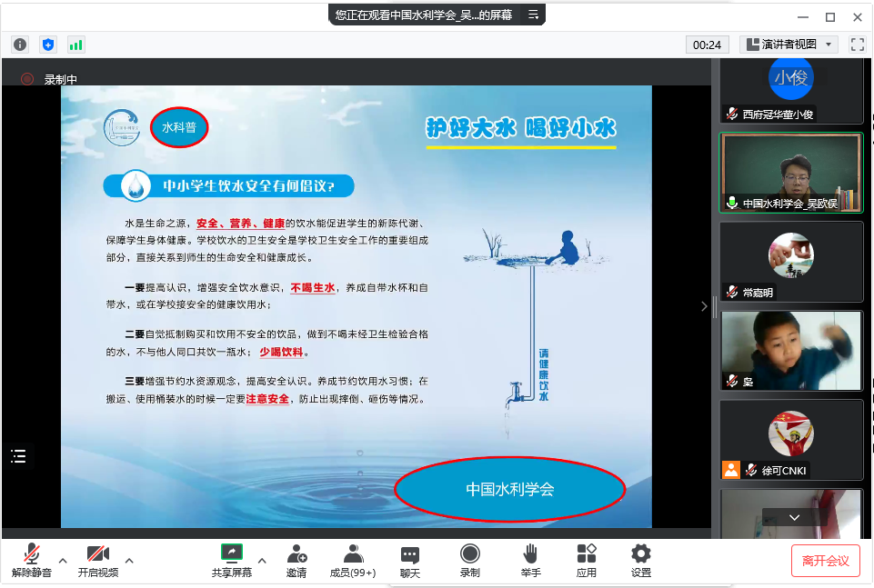The image size is (874, 588).
Task: Enter full screen mode icon
Action: (857, 45)
